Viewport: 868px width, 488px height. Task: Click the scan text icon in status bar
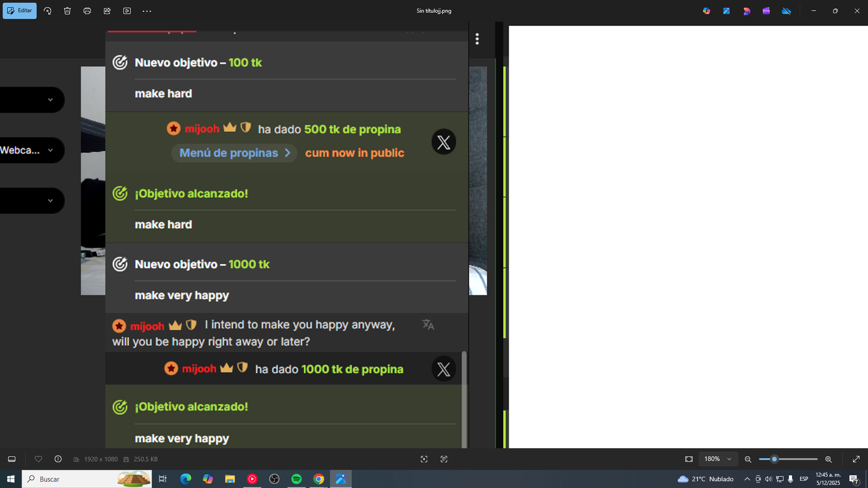click(444, 459)
